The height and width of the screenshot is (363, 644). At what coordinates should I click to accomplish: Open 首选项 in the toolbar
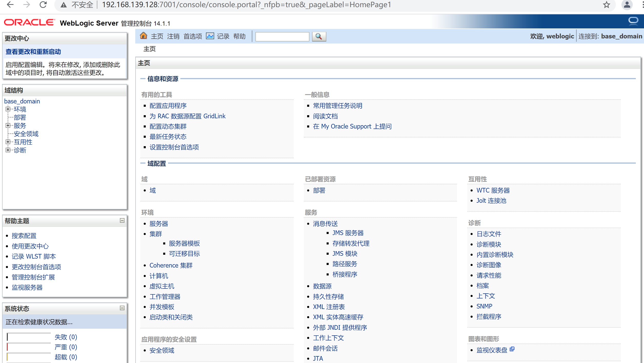[x=193, y=36]
